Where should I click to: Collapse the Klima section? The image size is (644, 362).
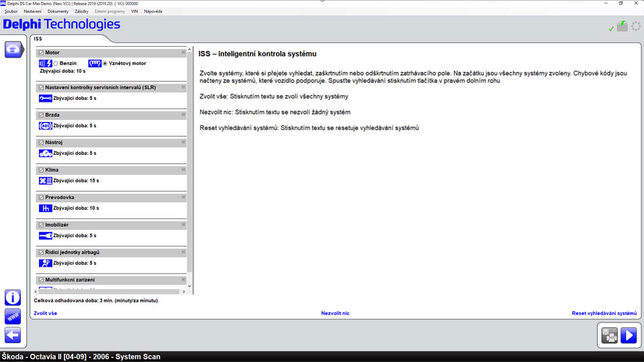coord(183,170)
